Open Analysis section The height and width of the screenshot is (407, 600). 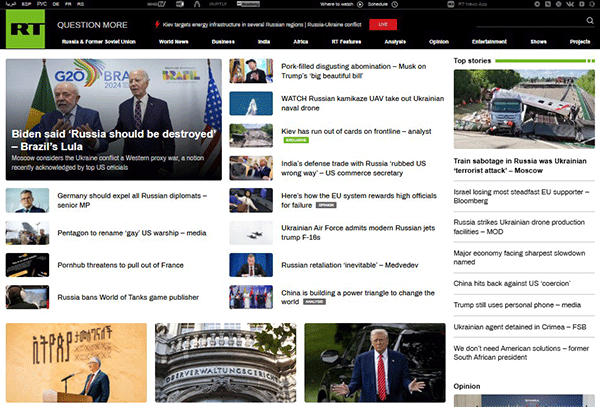tap(395, 42)
